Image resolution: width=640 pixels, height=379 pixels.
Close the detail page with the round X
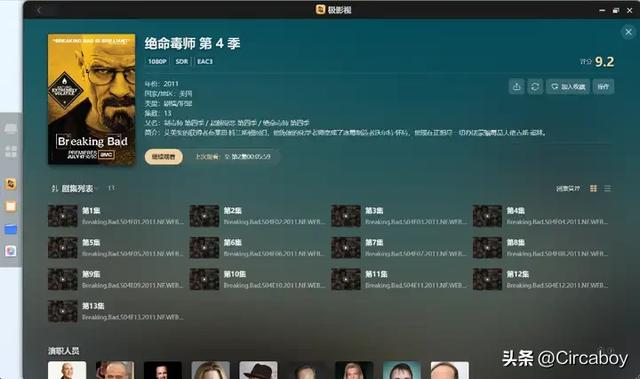(628, 32)
